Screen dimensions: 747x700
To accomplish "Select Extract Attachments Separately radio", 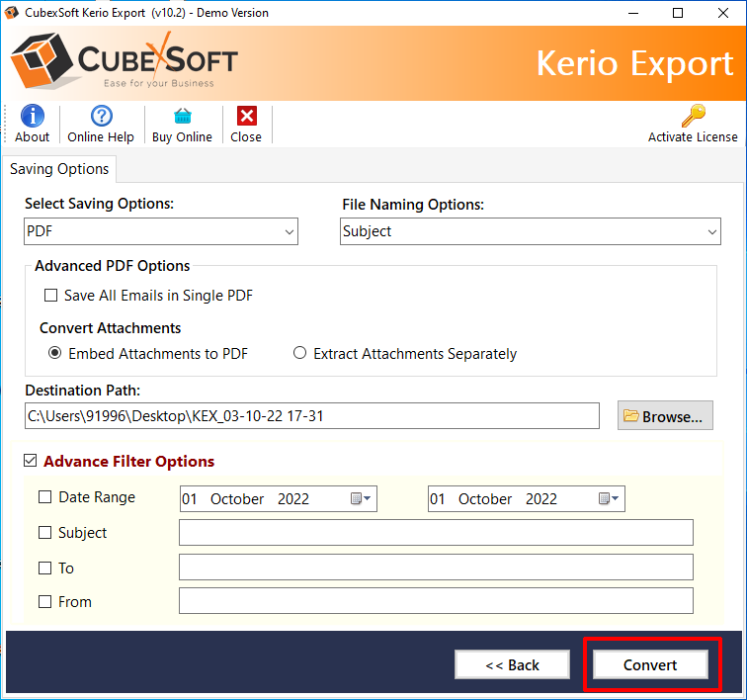I will click(x=299, y=353).
